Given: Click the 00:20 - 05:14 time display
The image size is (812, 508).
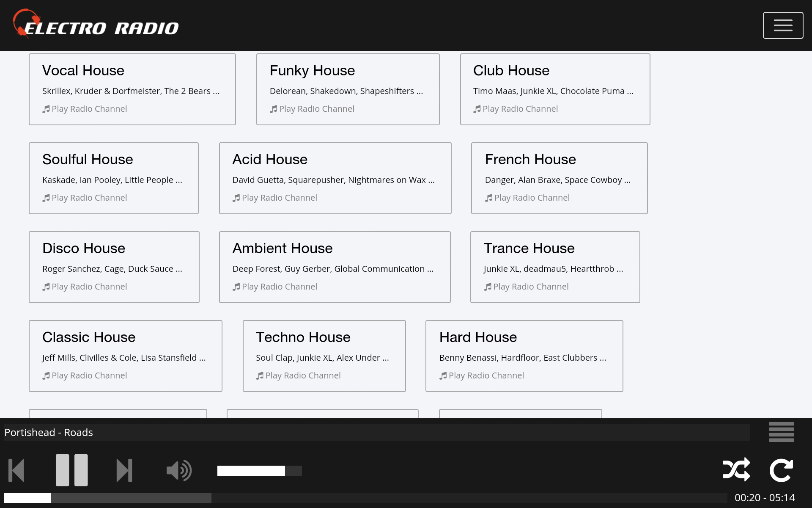Looking at the screenshot, I should 765,497.
